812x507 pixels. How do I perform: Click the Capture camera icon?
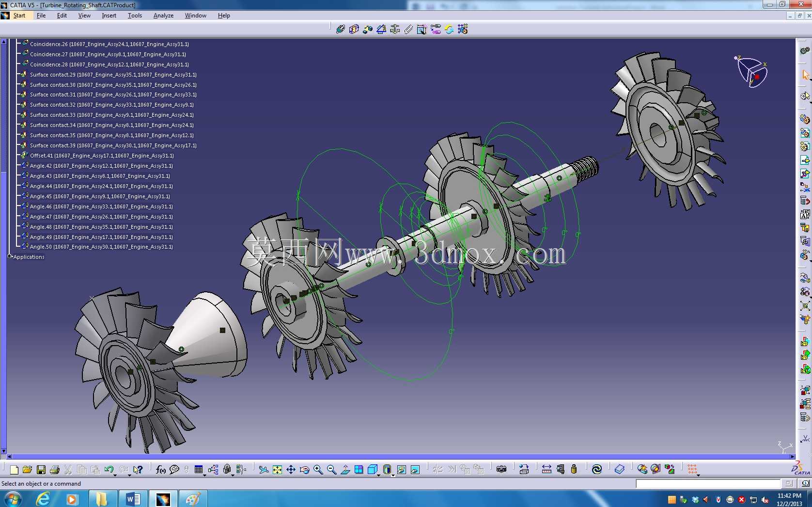[x=501, y=469]
